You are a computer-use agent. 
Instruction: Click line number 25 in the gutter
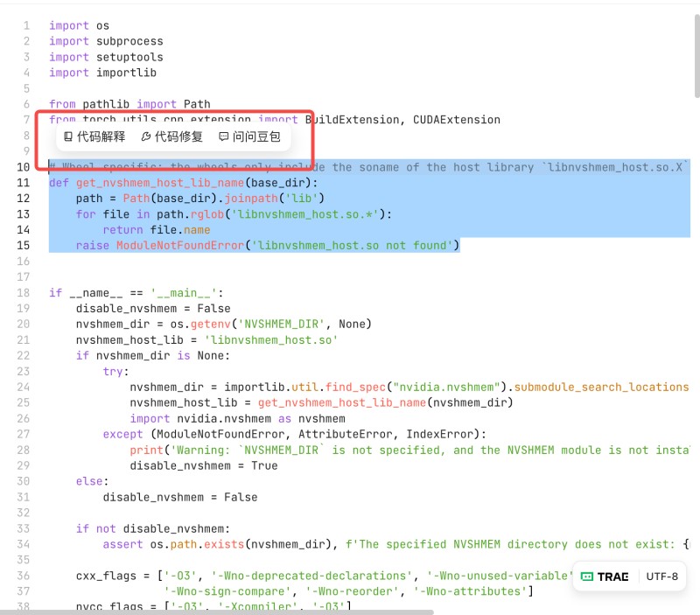(23, 403)
